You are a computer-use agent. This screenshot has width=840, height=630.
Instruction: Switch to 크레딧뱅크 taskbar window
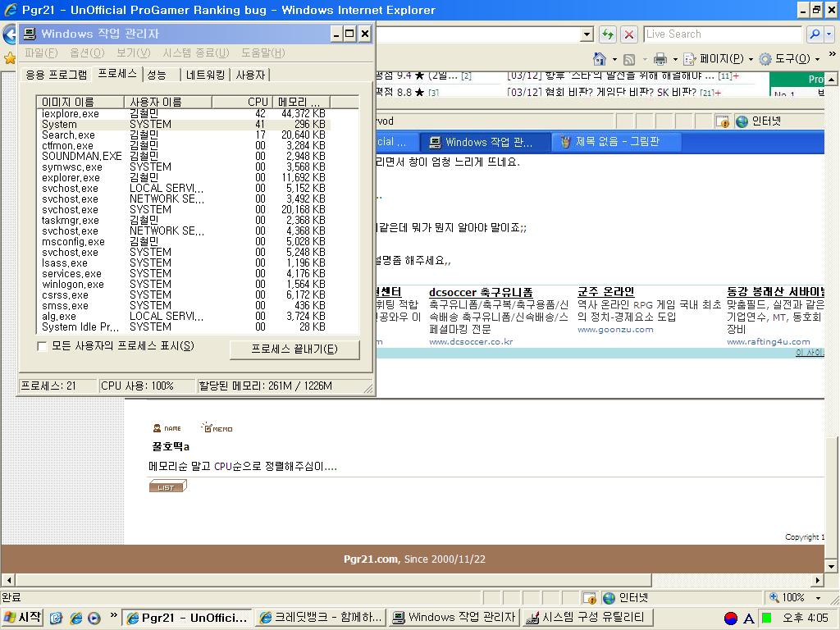(x=321, y=618)
